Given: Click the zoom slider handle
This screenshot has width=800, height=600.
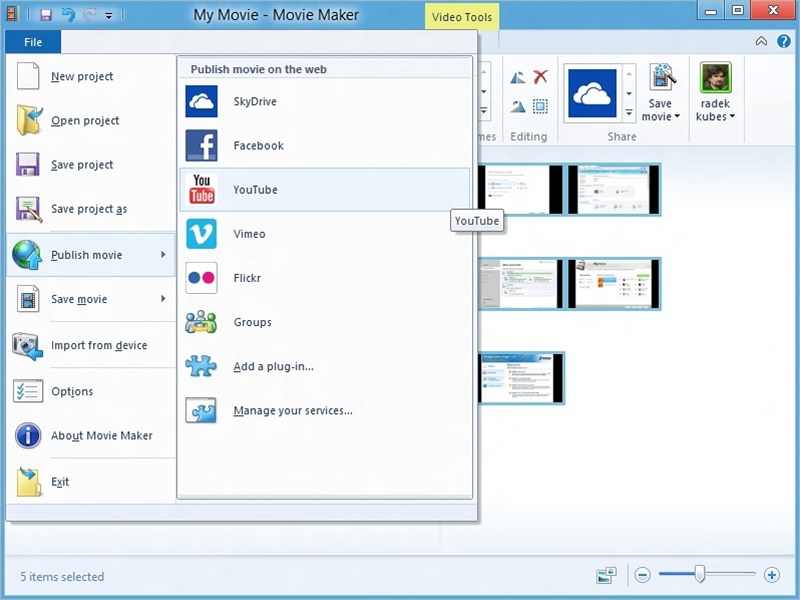Looking at the screenshot, I should [x=700, y=574].
